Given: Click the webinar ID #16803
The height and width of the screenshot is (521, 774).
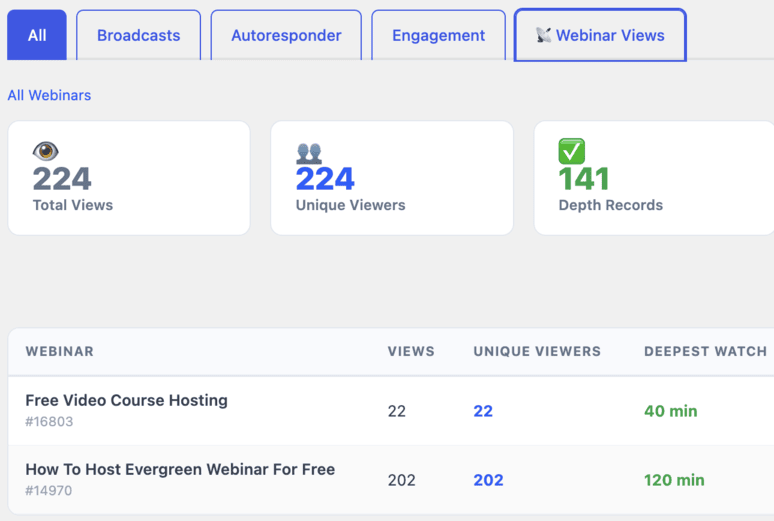Looking at the screenshot, I should (x=49, y=421).
